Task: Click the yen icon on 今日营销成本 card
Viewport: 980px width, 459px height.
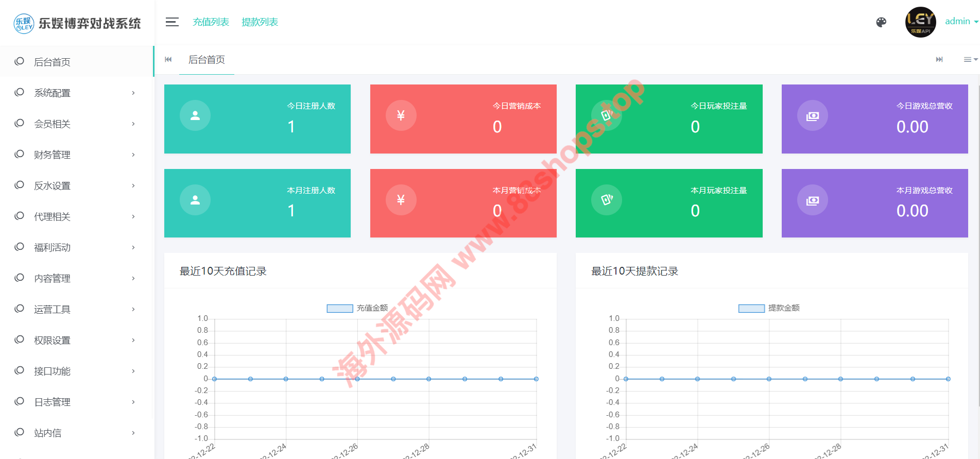Action: coord(401,115)
